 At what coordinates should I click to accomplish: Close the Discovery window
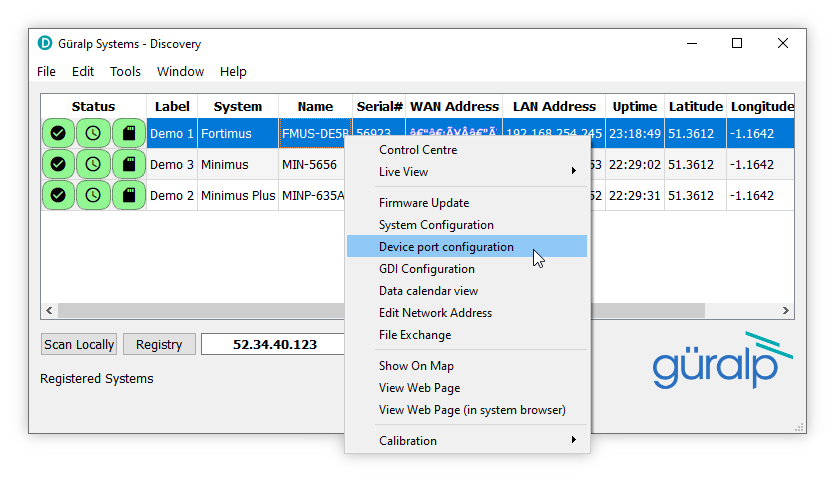[782, 43]
